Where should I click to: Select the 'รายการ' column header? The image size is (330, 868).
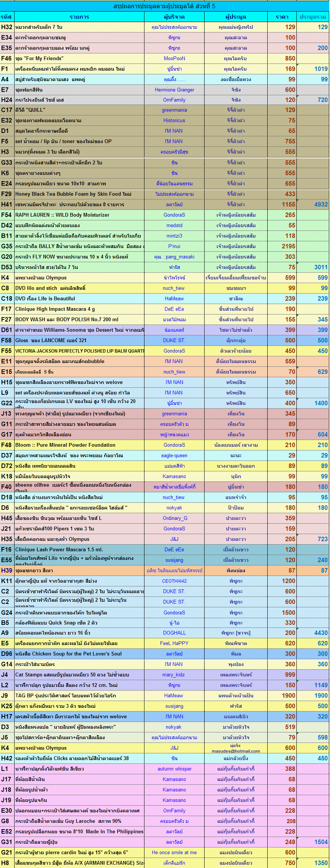coord(79,17)
